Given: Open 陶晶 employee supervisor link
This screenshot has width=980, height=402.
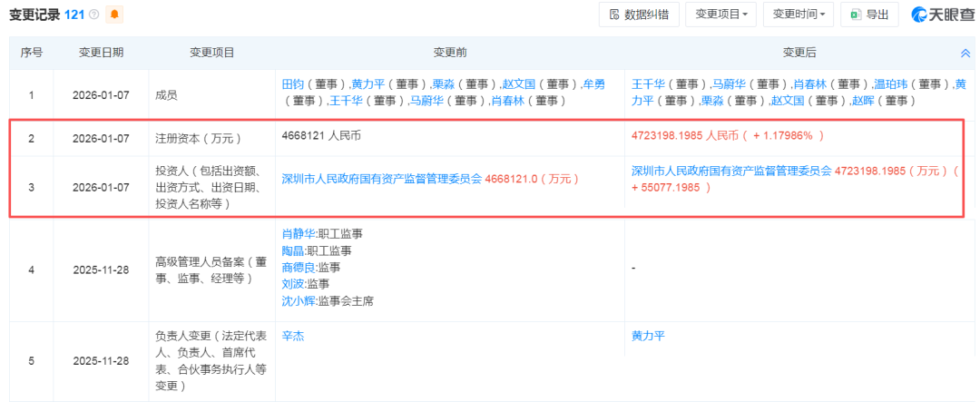Looking at the screenshot, I should 293,250.
